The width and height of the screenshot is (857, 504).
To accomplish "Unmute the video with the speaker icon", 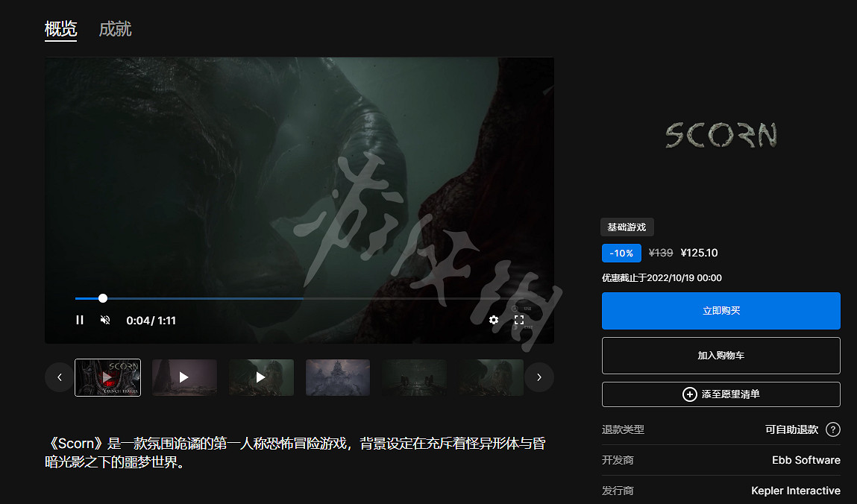I will (105, 320).
